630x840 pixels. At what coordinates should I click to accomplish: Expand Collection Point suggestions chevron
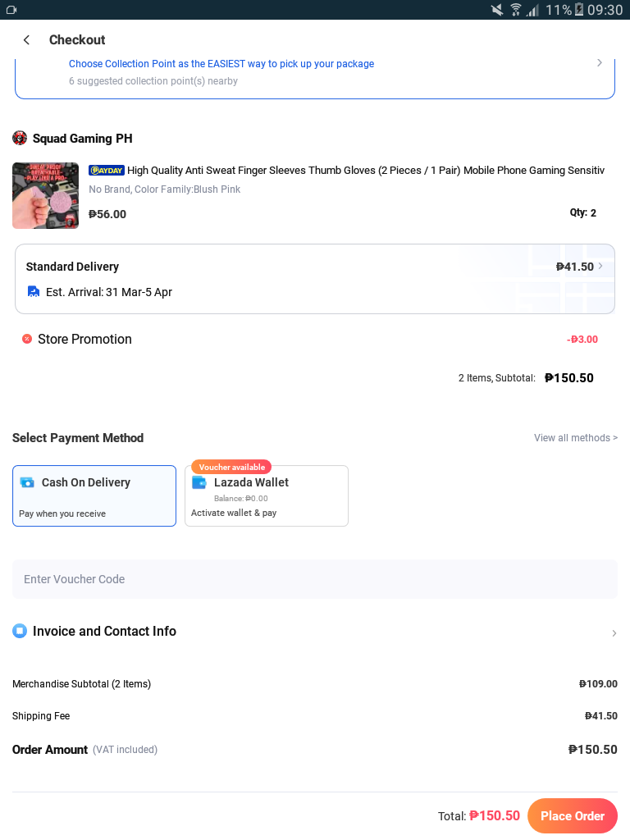(x=600, y=63)
